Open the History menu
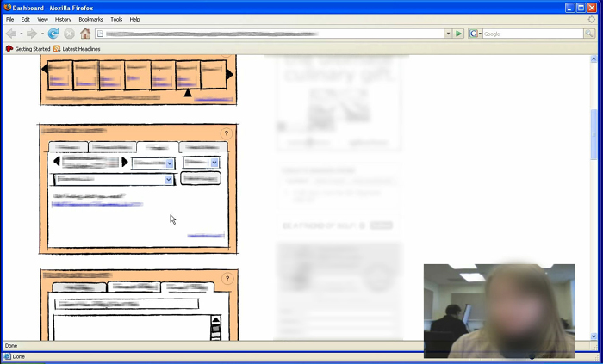 point(63,19)
